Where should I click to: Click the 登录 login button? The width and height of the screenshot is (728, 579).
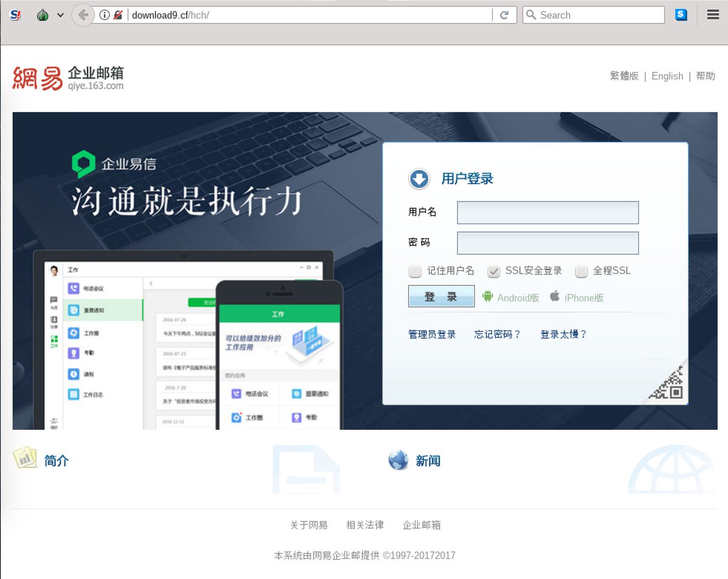442,296
